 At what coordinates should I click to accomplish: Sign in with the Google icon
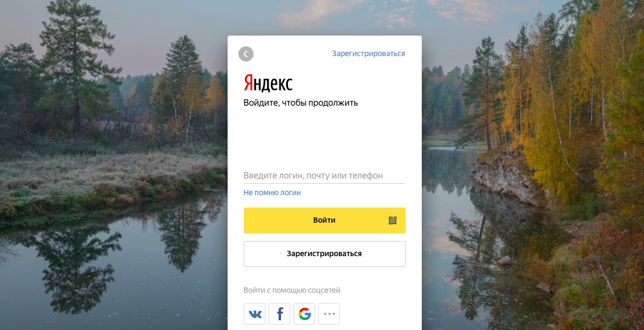[x=304, y=314]
